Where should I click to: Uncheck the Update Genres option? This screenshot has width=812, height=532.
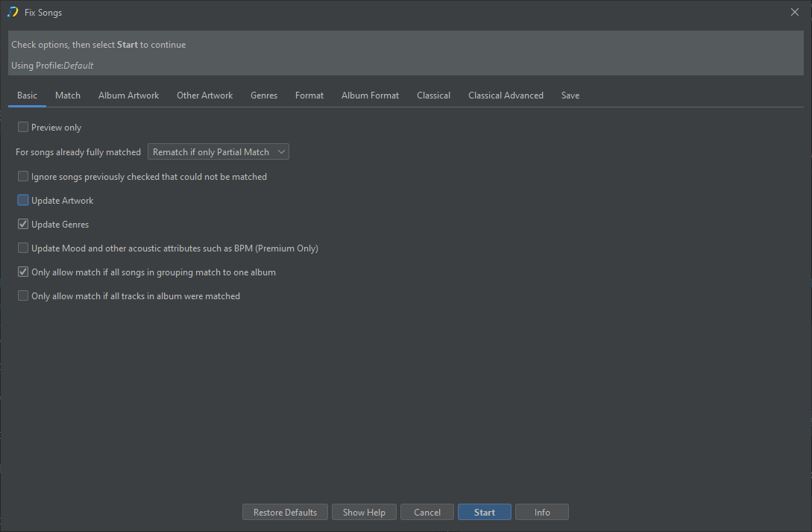coord(23,225)
